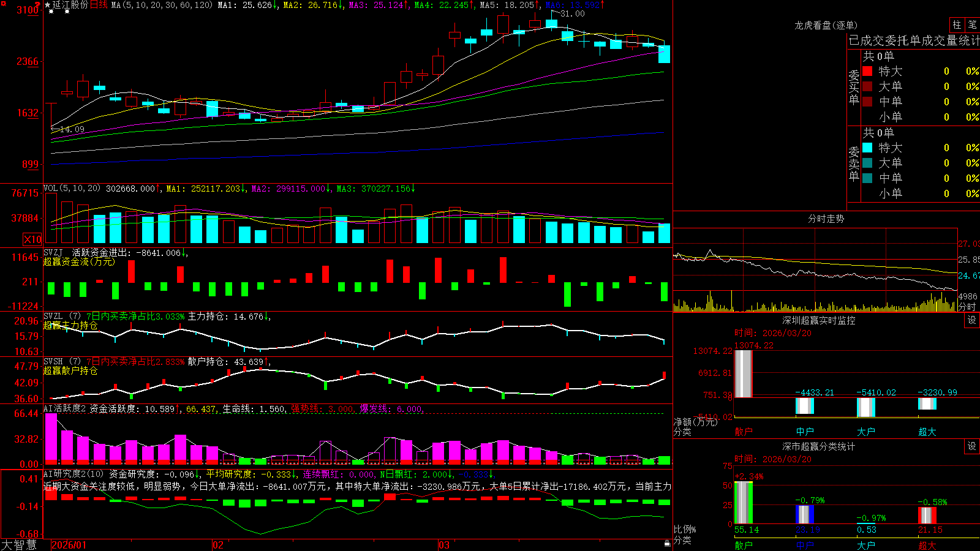980x551 pixels.
Task: Click the red 特大 buy order color swatch
Action: coord(867,71)
